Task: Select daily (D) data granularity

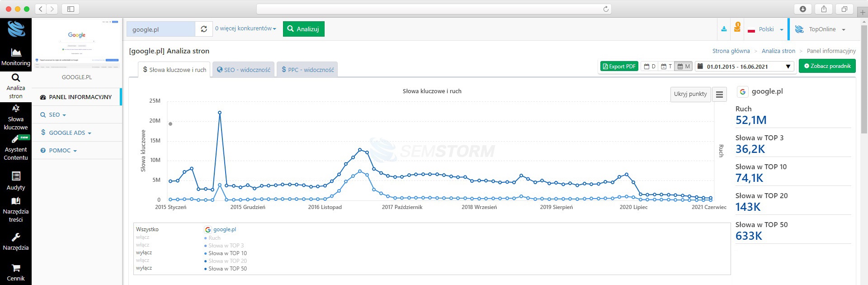Action: pyautogui.click(x=650, y=66)
